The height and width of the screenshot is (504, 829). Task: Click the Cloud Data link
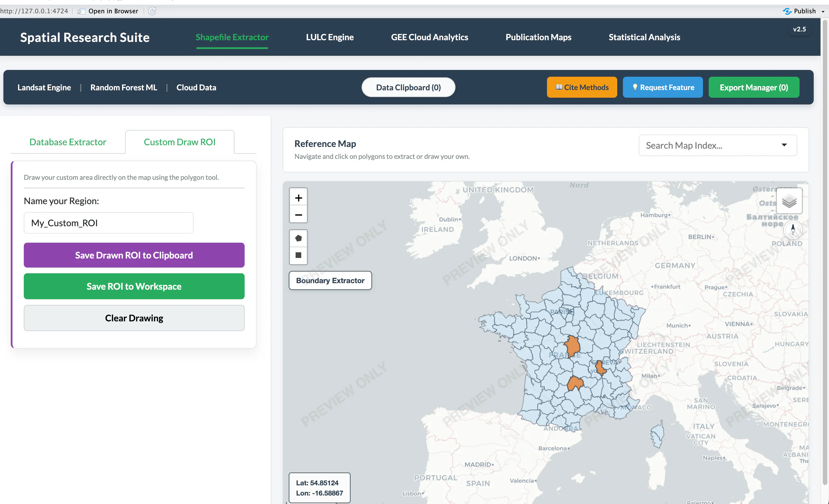pyautogui.click(x=196, y=87)
